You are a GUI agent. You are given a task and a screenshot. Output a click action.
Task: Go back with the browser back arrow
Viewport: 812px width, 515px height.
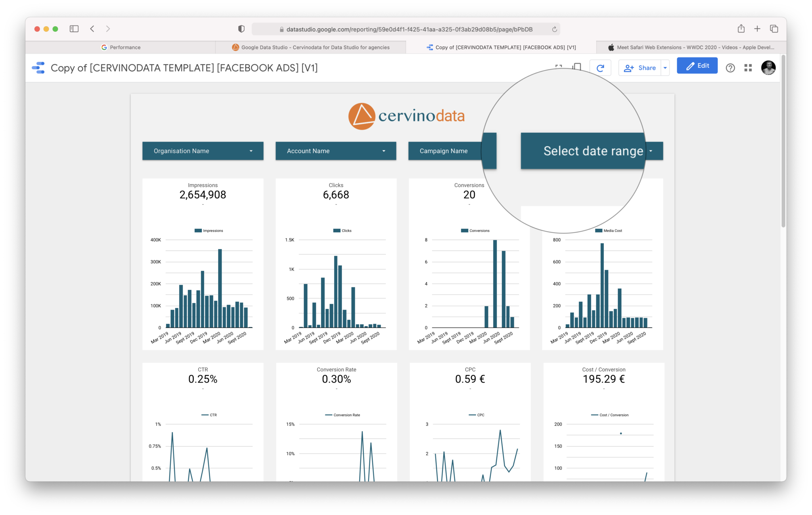click(x=92, y=29)
